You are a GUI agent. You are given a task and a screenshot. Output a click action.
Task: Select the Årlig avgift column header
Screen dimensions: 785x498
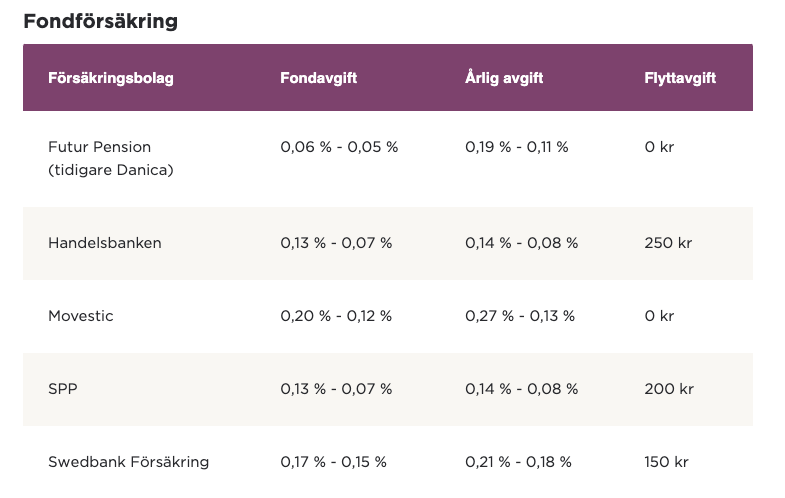[504, 78]
